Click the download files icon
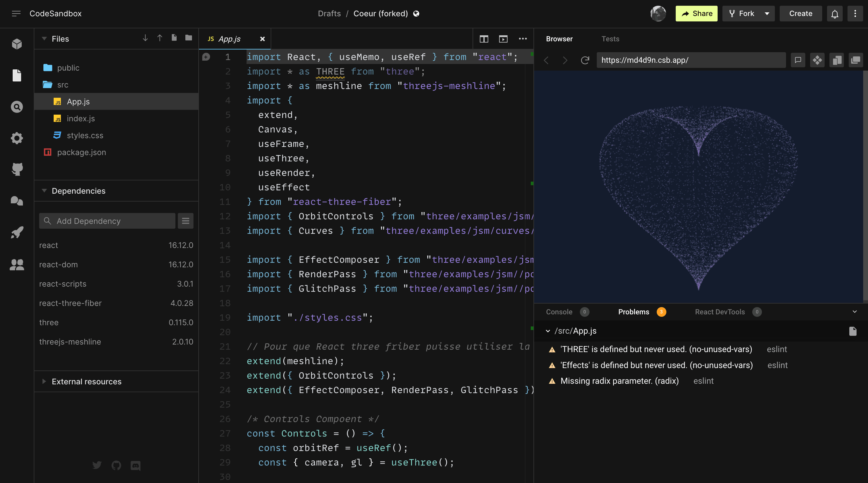 tap(144, 38)
